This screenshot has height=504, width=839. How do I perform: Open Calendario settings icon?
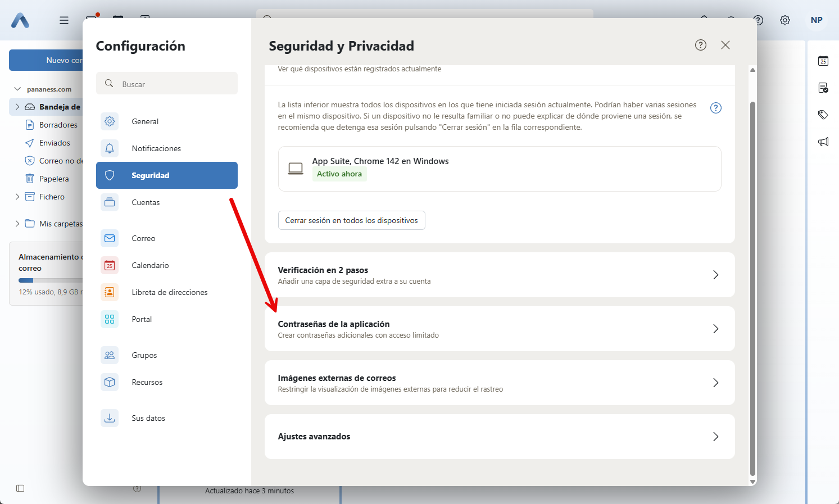(x=110, y=265)
